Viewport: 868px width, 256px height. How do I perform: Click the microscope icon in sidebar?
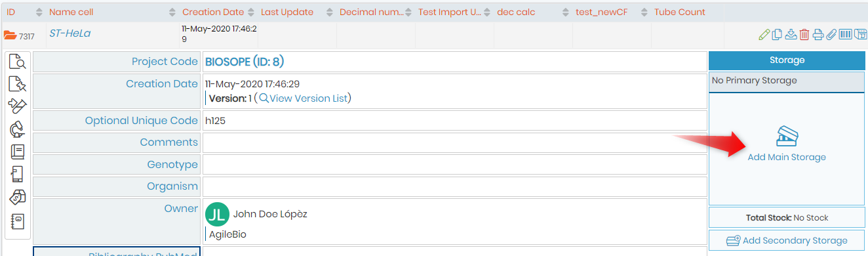click(18, 129)
